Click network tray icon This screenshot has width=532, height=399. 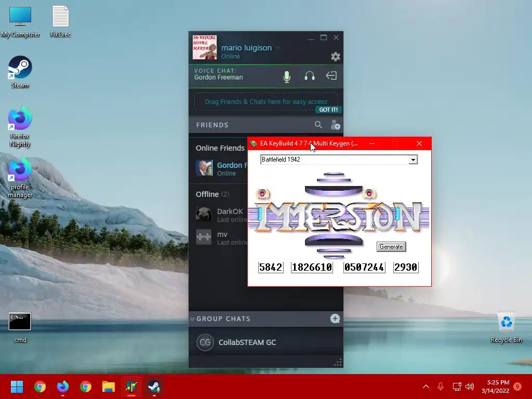click(x=457, y=387)
